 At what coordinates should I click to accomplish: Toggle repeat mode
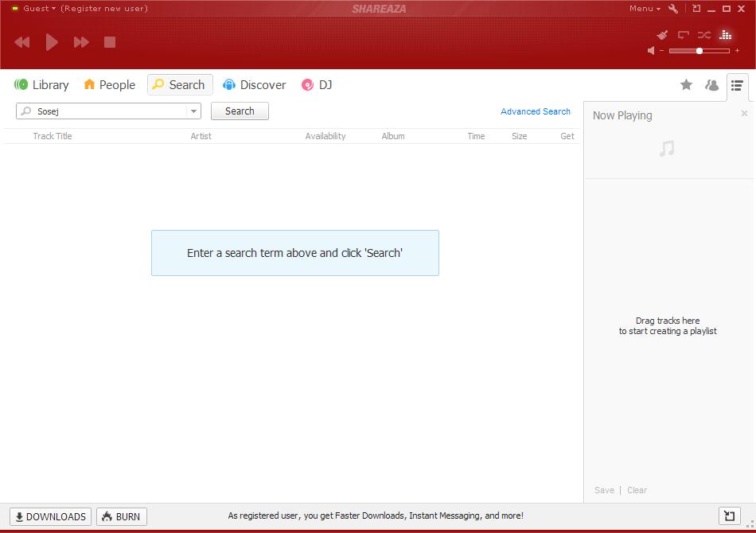(684, 35)
